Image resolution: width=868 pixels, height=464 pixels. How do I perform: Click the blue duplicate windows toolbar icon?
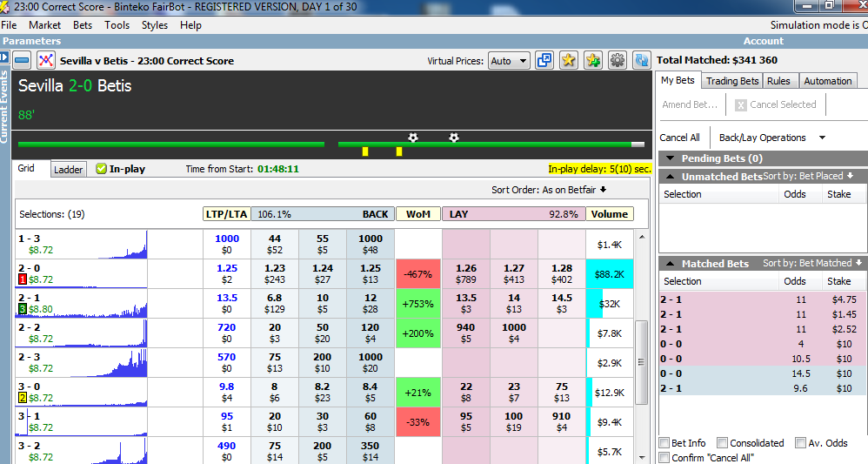[544, 61]
